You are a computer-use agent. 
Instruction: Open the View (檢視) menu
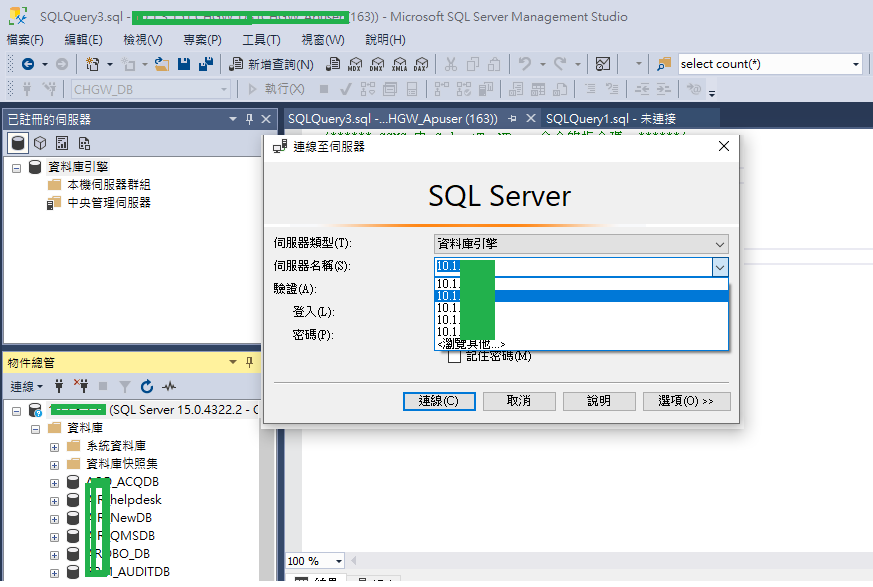pos(143,40)
